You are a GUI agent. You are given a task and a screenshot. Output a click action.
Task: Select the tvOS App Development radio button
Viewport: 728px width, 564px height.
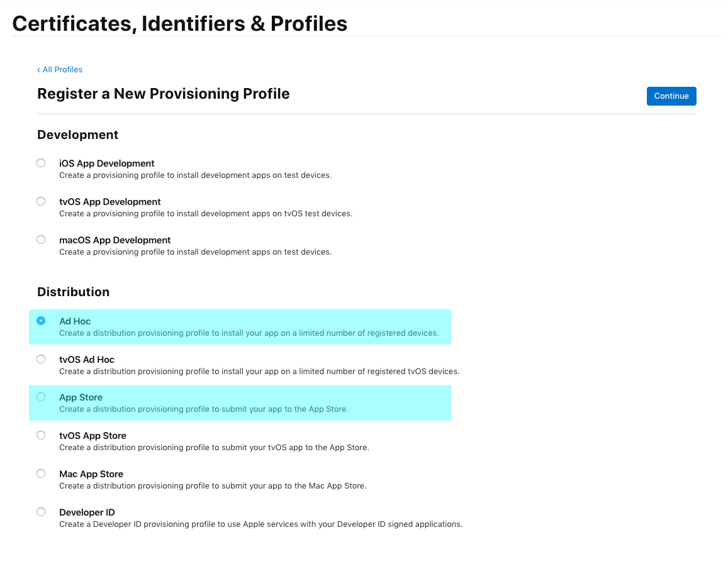pos(41,201)
